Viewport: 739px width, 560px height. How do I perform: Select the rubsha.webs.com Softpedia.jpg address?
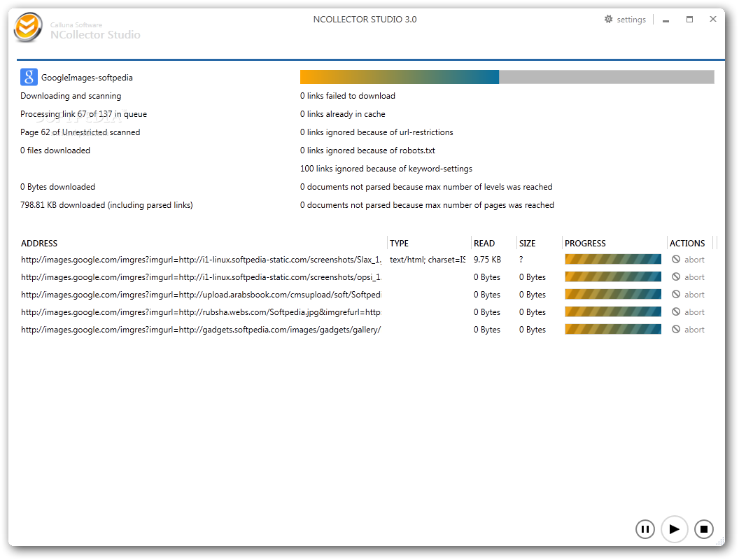point(201,312)
